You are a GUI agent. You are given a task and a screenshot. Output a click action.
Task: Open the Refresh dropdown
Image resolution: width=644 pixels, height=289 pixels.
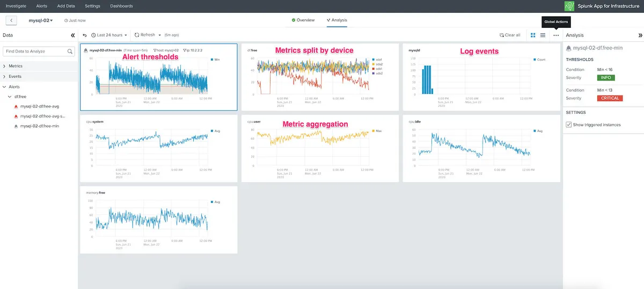148,35
